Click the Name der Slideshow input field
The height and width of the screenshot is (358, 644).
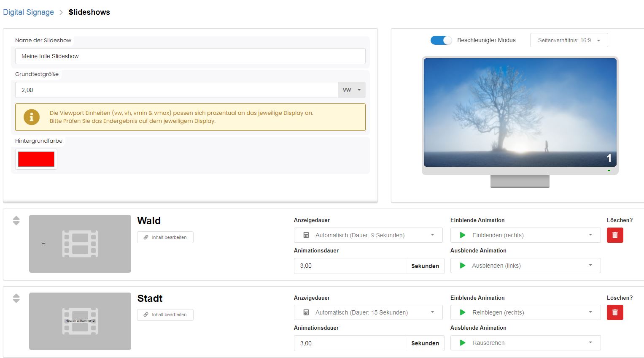coord(190,56)
